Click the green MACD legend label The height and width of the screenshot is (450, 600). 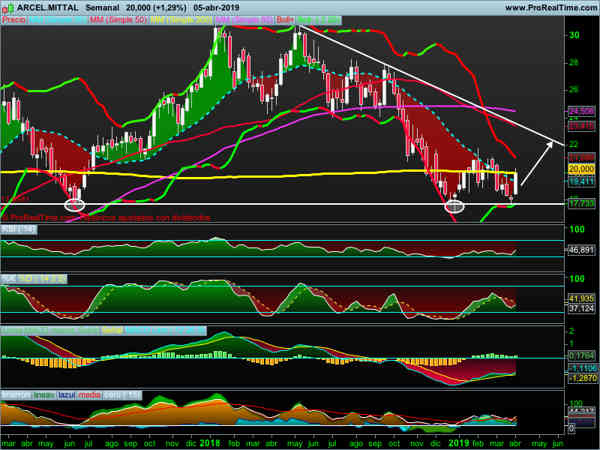pyautogui.click(x=50, y=330)
